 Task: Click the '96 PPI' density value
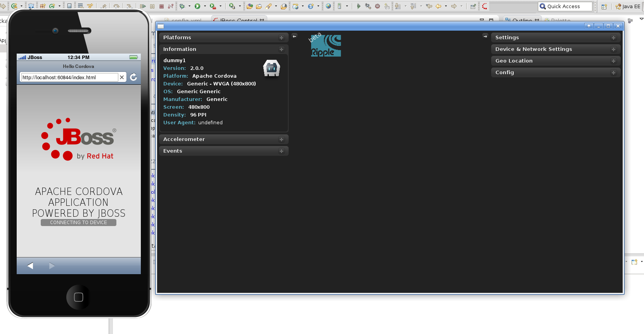click(198, 115)
